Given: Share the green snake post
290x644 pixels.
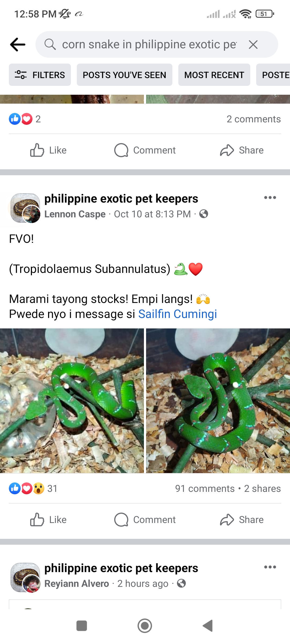Looking at the screenshot, I should click(242, 520).
